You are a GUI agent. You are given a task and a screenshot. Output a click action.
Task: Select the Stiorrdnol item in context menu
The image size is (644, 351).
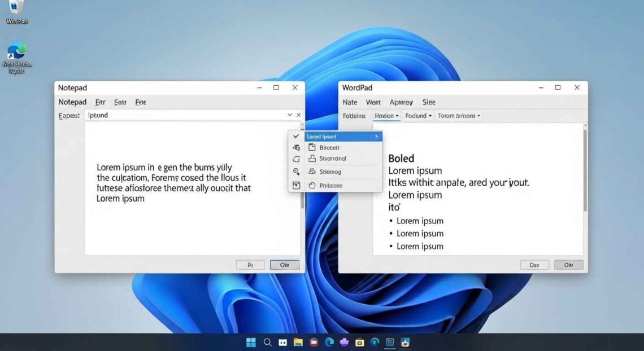[332, 159]
